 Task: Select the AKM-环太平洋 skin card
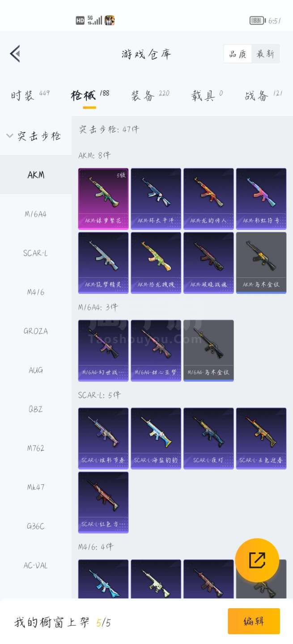(156, 199)
